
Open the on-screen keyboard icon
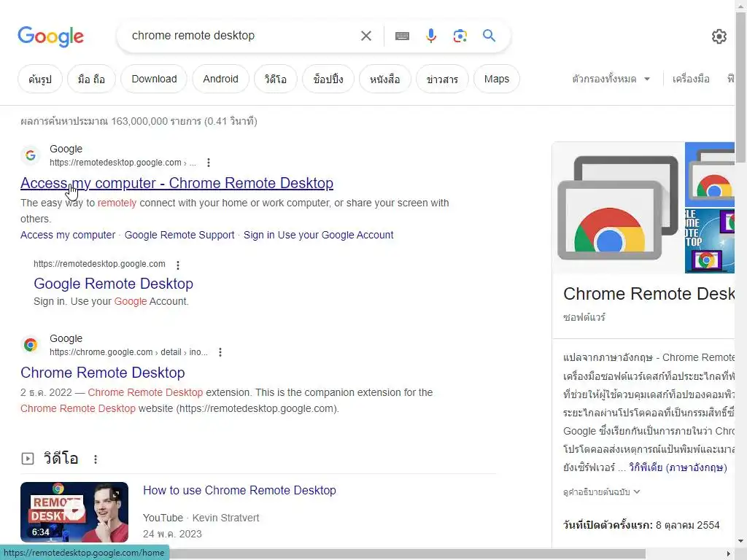click(402, 36)
